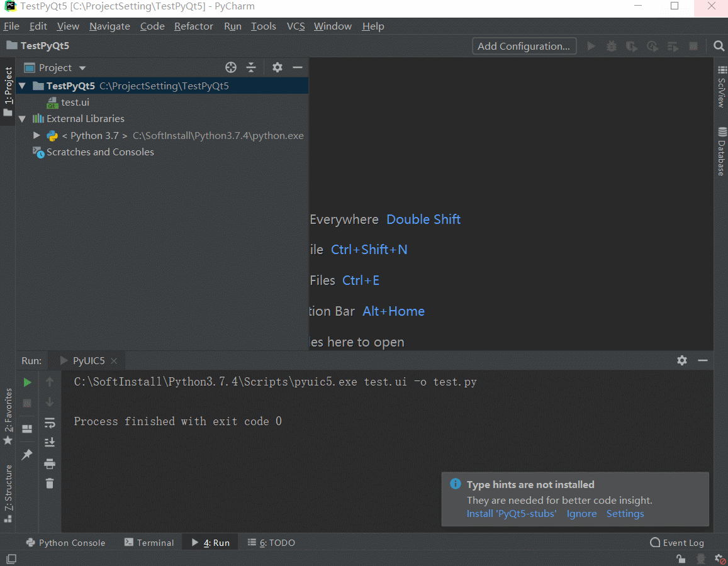Open Project panel gear options
Screen dimensions: 728x566
click(277, 67)
